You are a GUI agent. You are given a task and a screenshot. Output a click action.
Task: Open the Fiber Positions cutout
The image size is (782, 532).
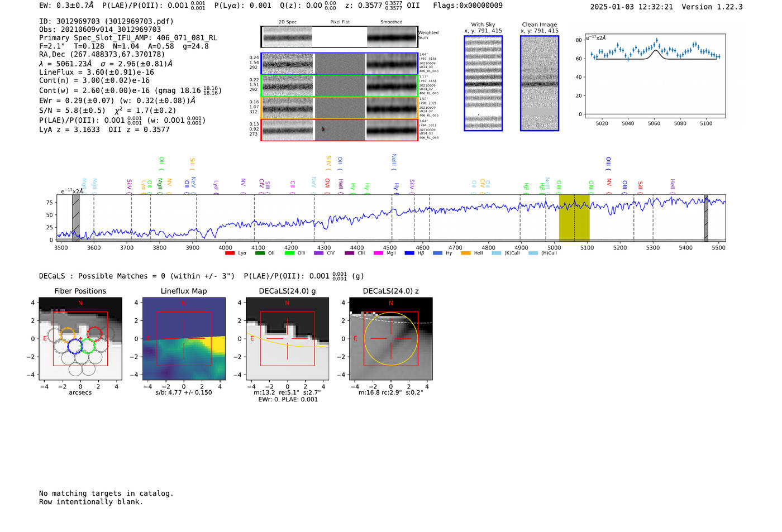(80, 338)
